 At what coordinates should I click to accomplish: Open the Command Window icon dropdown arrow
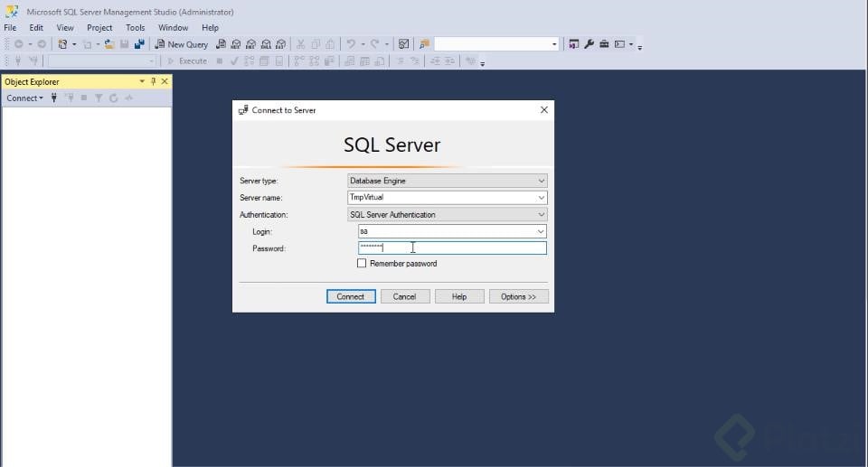(631, 44)
